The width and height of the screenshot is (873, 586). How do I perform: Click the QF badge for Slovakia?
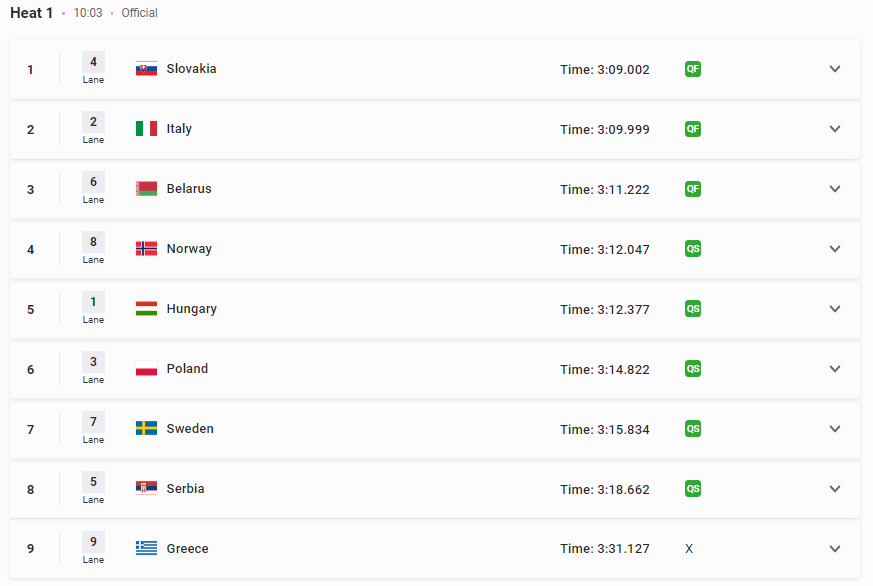693,69
